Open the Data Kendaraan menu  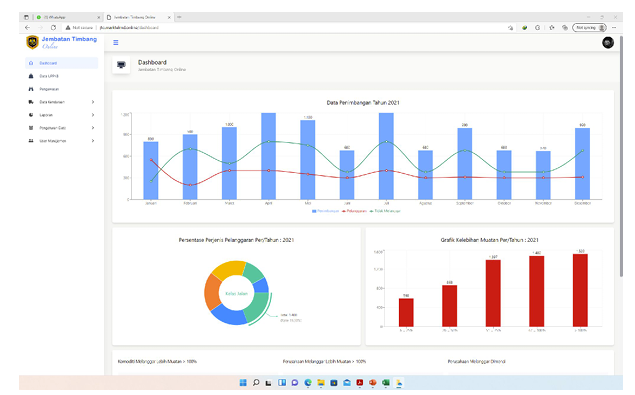pos(62,102)
